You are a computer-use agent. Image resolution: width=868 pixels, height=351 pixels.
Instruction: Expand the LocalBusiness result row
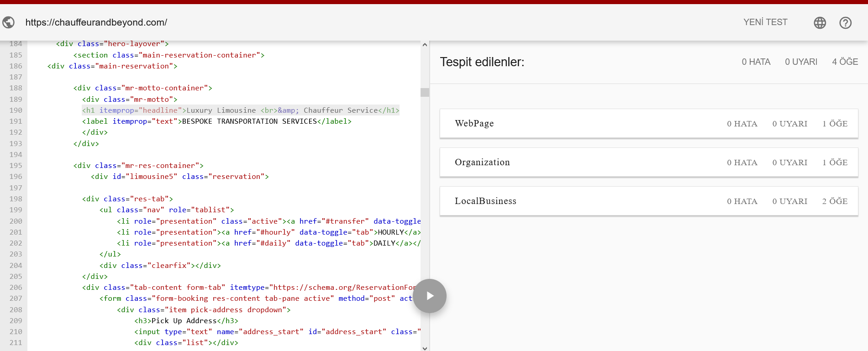[649, 201]
